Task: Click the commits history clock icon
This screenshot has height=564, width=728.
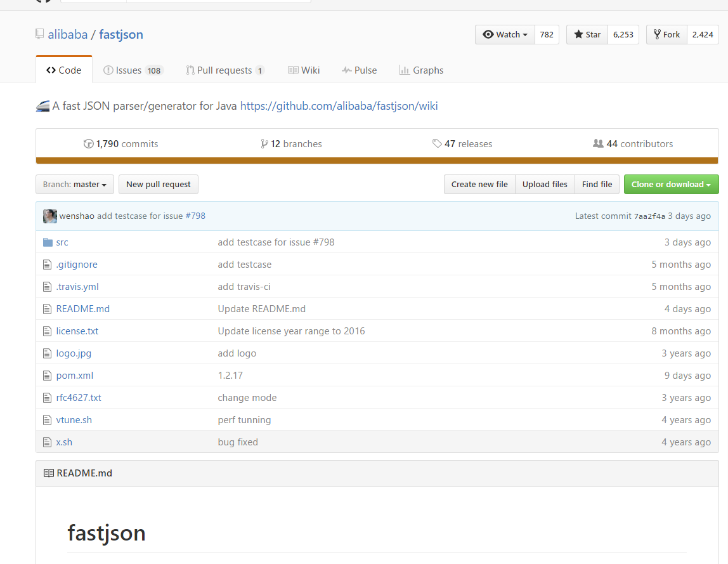Action: coord(88,144)
